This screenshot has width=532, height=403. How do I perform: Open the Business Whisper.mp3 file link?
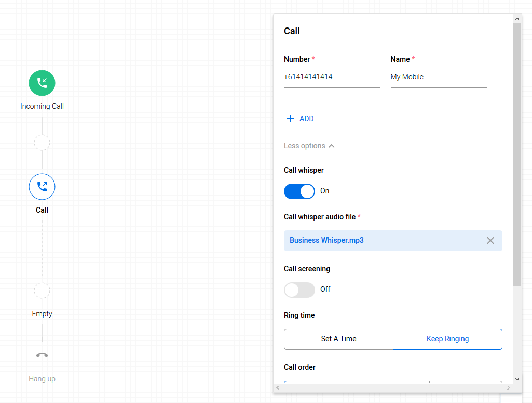[326, 241]
